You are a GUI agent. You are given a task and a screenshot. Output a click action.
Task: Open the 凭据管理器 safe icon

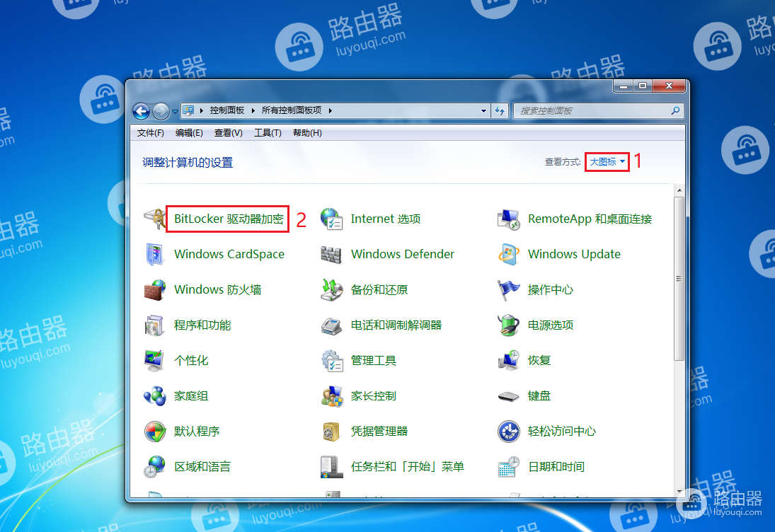(x=331, y=432)
